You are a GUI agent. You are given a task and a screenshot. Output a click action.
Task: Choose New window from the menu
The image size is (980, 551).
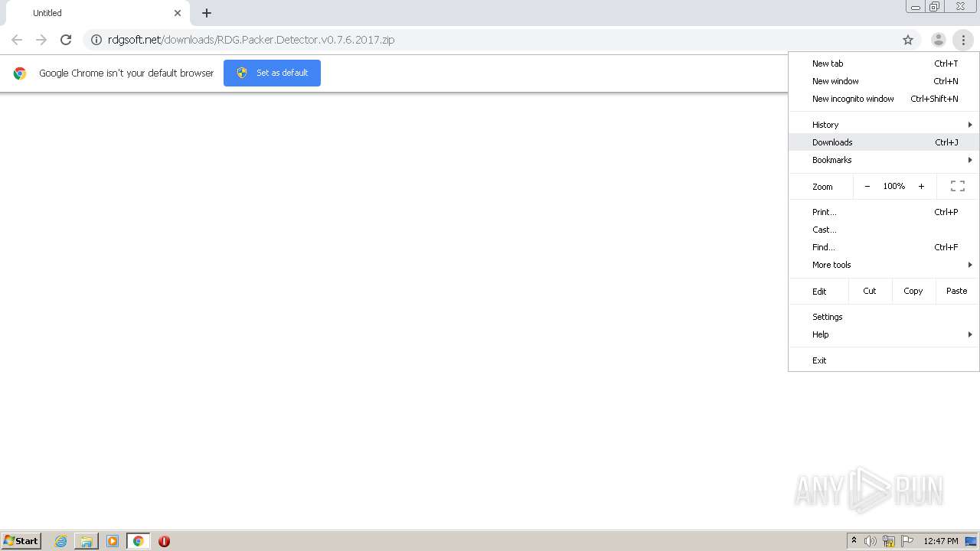884,81
